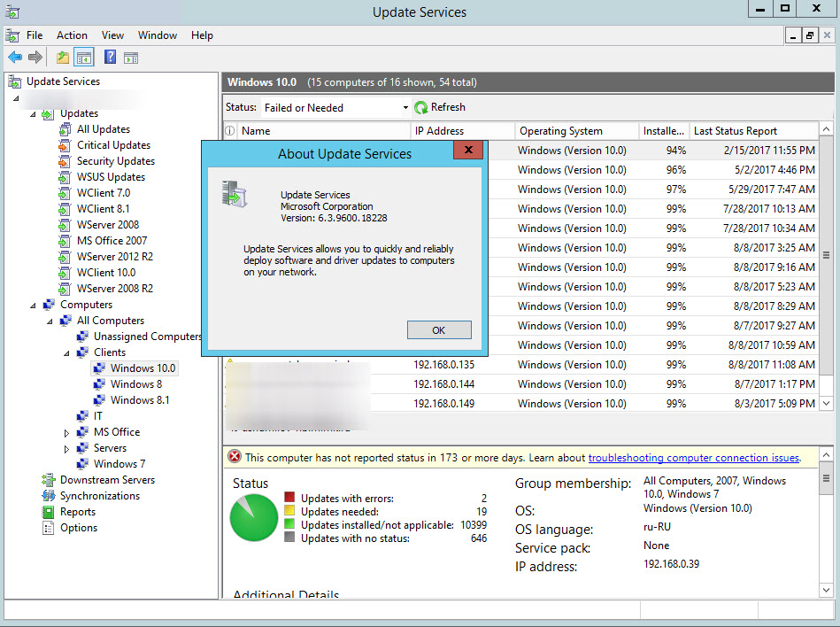
Task: Toggle the Show/Hide Action Pane icon
Action: [x=131, y=58]
